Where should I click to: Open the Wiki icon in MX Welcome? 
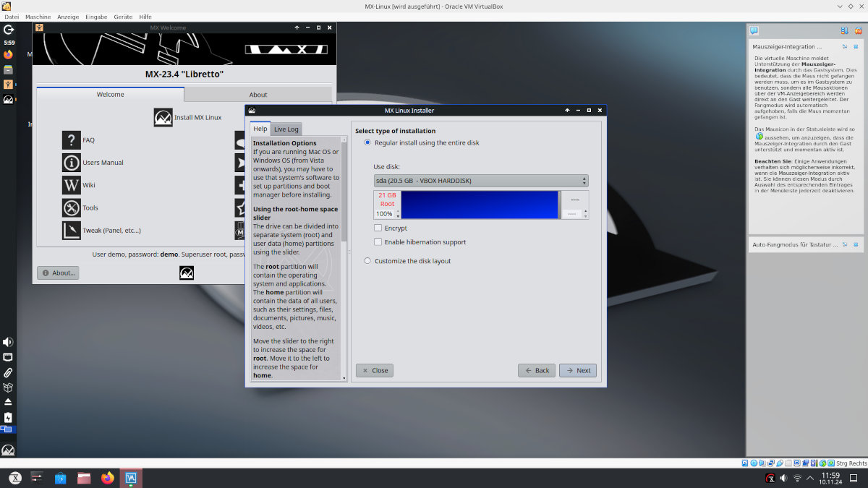coord(71,185)
